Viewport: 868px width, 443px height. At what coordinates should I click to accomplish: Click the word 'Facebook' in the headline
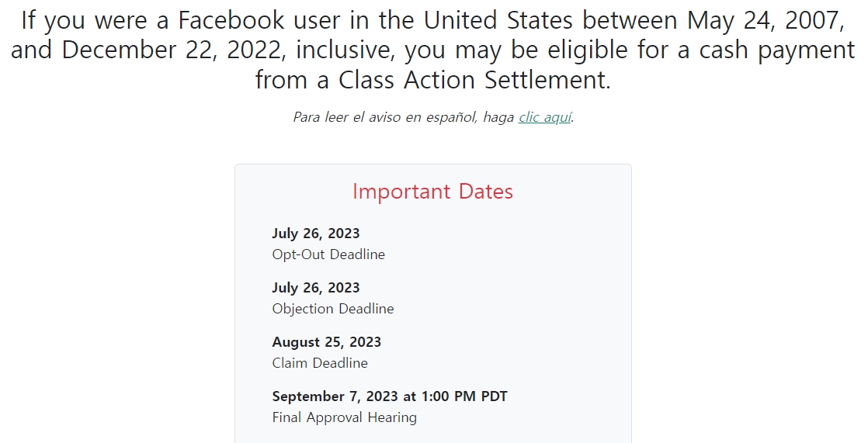pyautogui.click(x=231, y=21)
